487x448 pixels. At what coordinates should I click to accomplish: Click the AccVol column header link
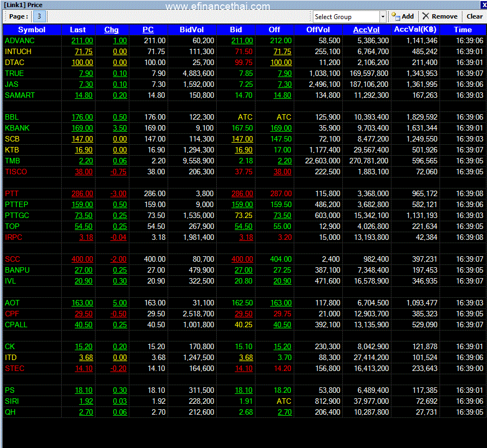click(x=366, y=30)
